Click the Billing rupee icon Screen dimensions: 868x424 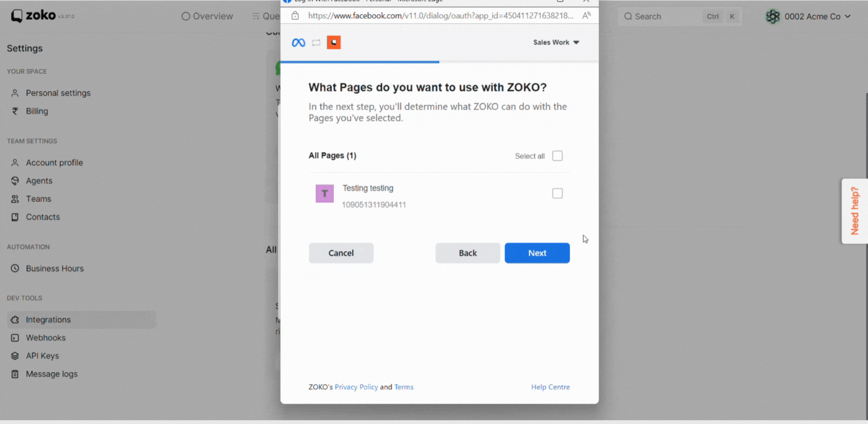[x=15, y=111]
